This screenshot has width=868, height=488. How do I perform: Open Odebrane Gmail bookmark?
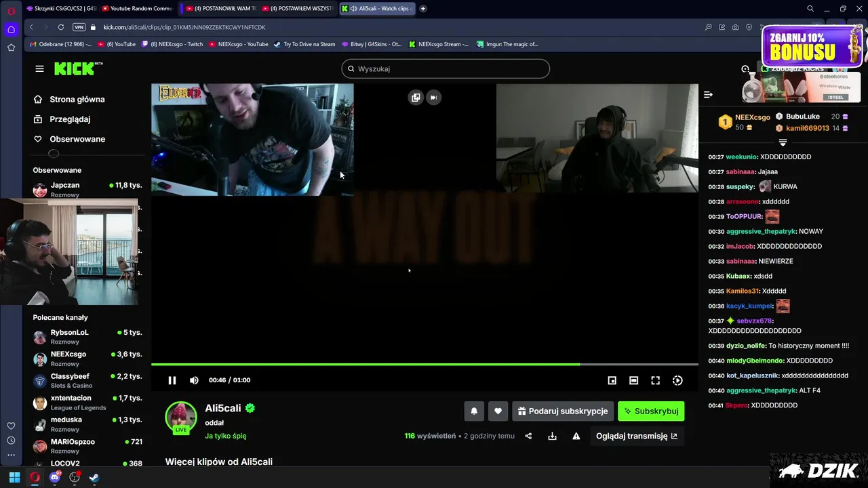tap(61, 44)
